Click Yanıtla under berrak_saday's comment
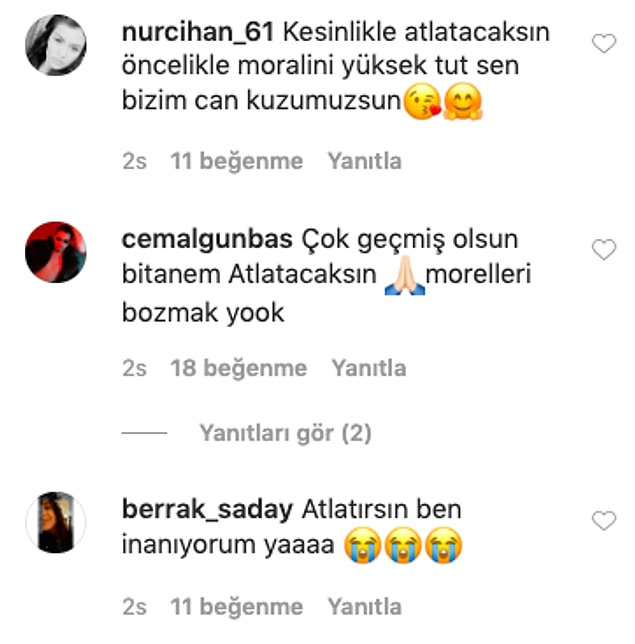Screen dimensions: 635x644 click(364, 607)
